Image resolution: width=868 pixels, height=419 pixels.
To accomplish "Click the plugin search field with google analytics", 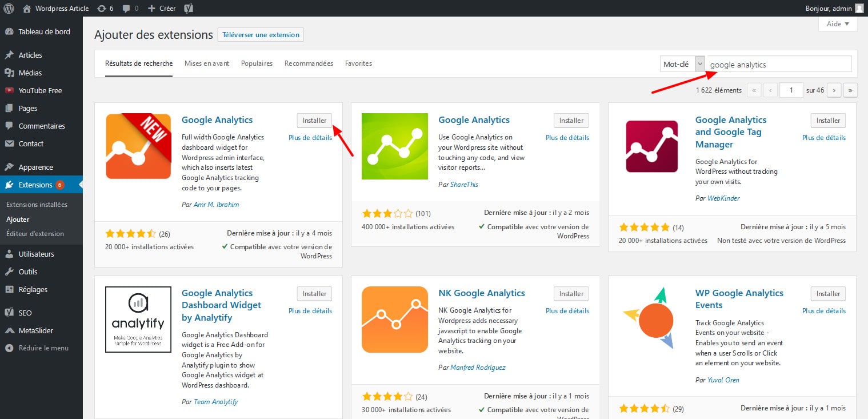I will pos(779,64).
